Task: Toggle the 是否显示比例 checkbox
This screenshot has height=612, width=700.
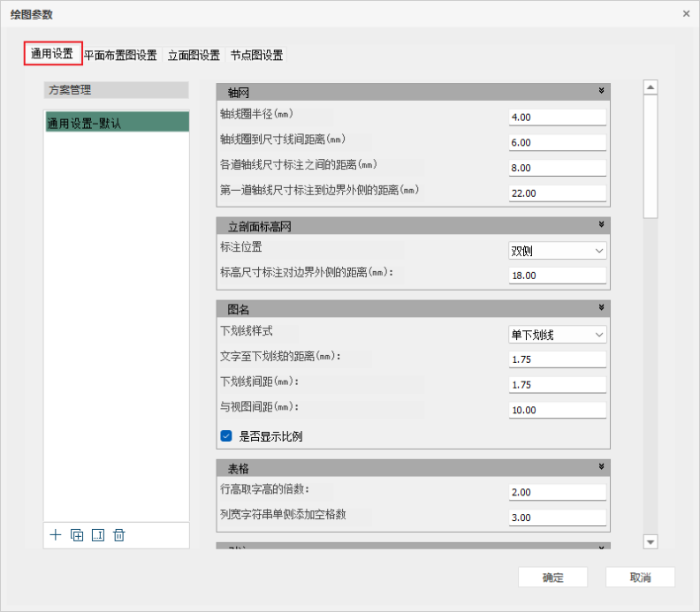Action: pos(226,436)
